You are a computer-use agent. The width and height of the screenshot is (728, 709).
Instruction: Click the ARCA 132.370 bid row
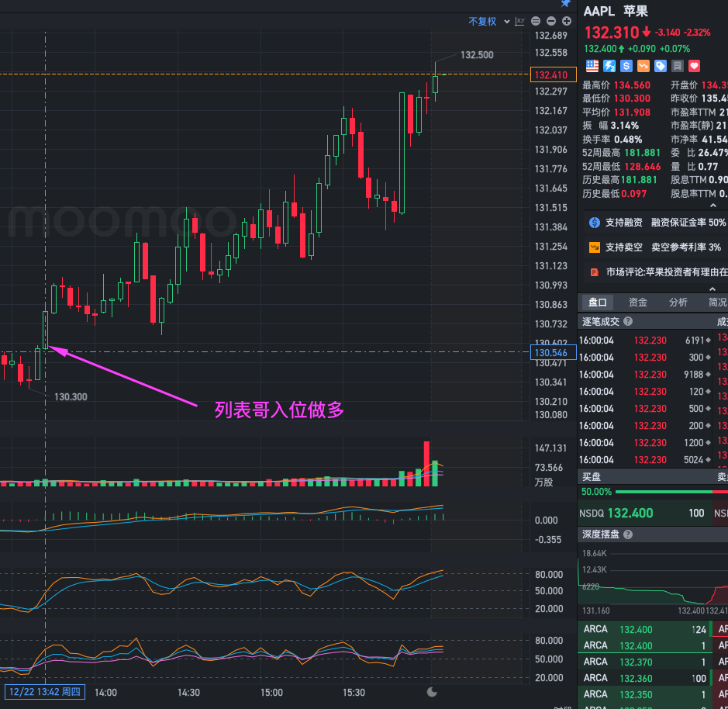pyautogui.click(x=644, y=662)
